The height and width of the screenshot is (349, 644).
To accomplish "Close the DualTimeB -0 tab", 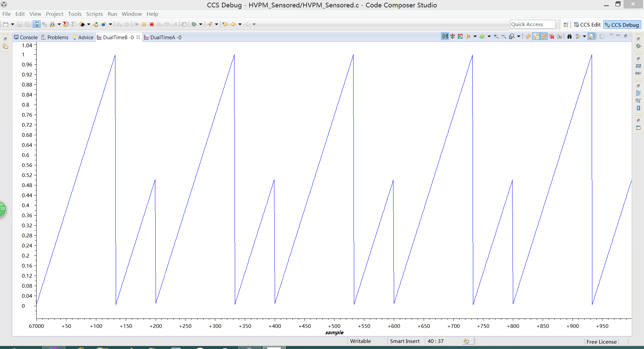I will (x=138, y=37).
